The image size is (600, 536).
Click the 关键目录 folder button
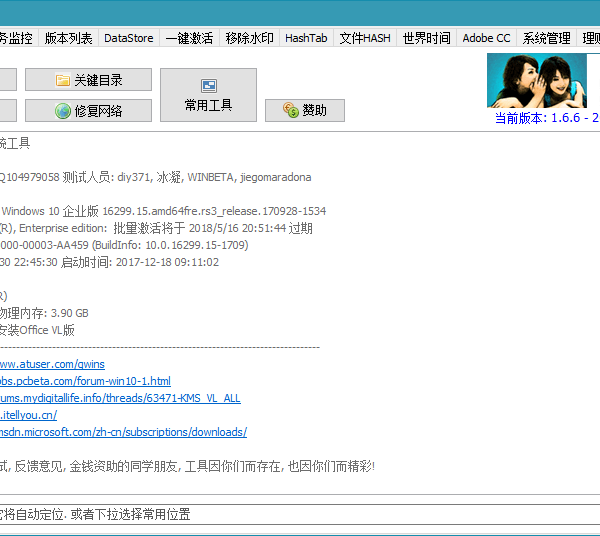pos(88,80)
